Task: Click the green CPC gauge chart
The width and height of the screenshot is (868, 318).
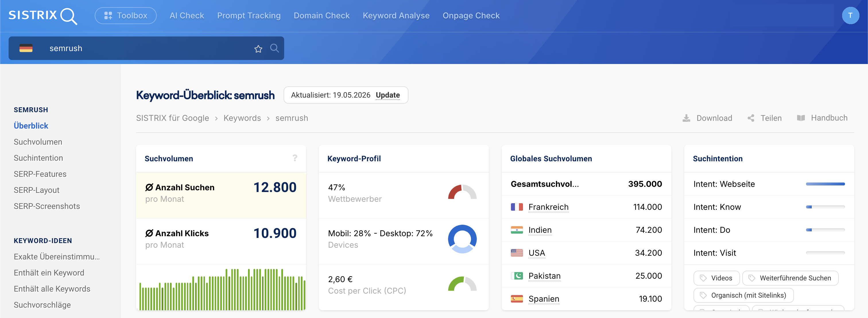Action: click(462, 284)
